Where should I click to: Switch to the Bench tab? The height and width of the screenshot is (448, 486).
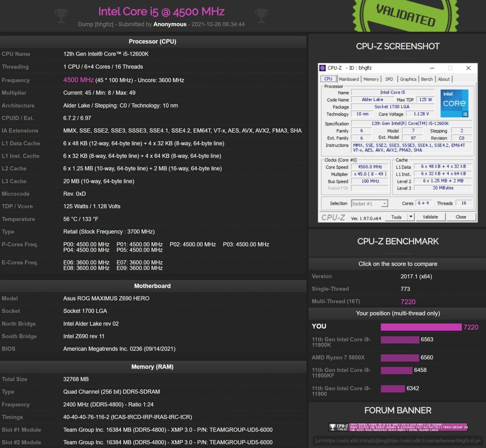pos(426,79)
